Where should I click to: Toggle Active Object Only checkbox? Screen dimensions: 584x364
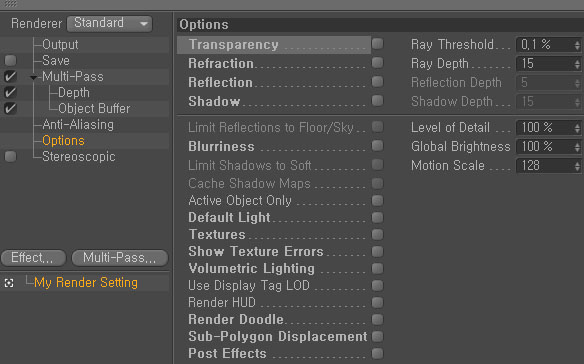click(377, 200)
